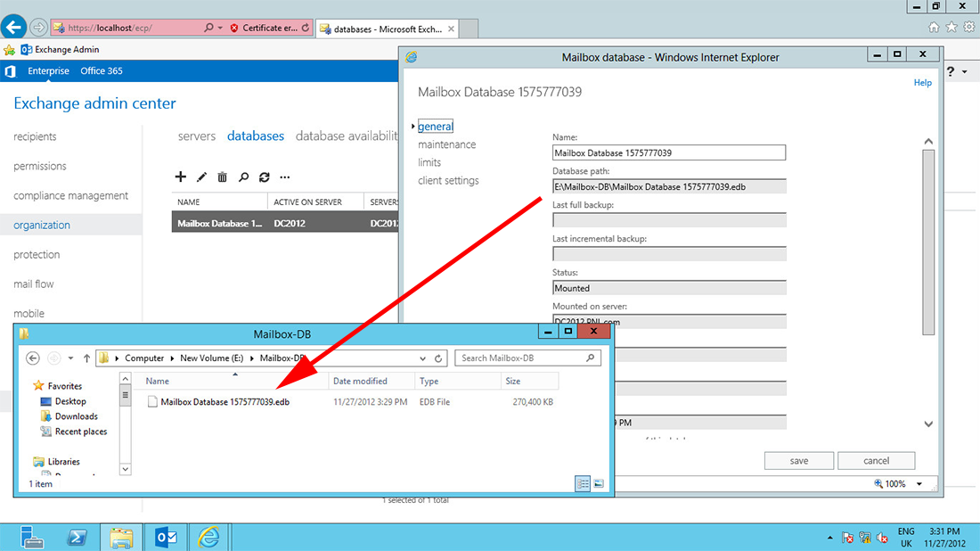Screen dimensions: 980x551
Task: Select the Enterprise tab
Action: point(48,70)
